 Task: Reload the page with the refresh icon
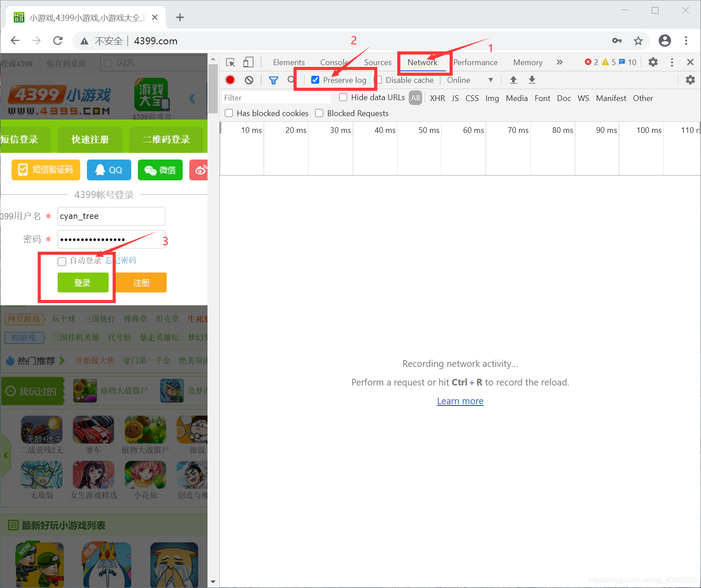[x=58, y=41]
